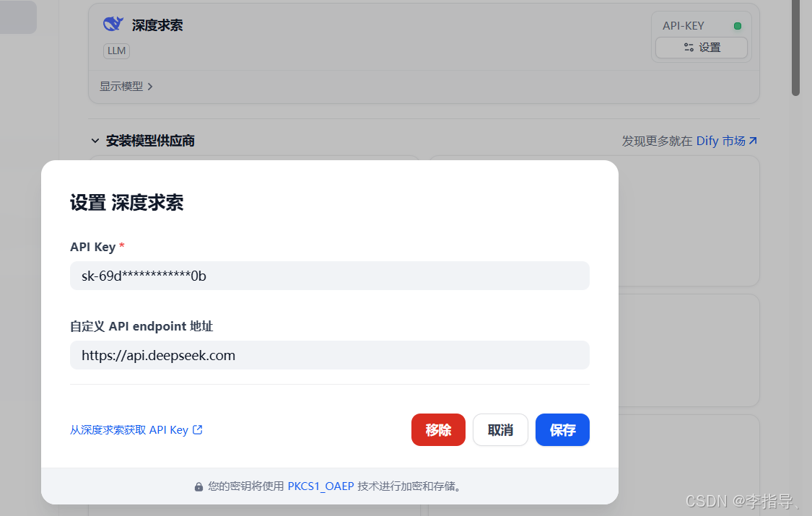The image size is (812, 516).
Task: Expand 显示模型 to list models
Action: pos(126,87)
